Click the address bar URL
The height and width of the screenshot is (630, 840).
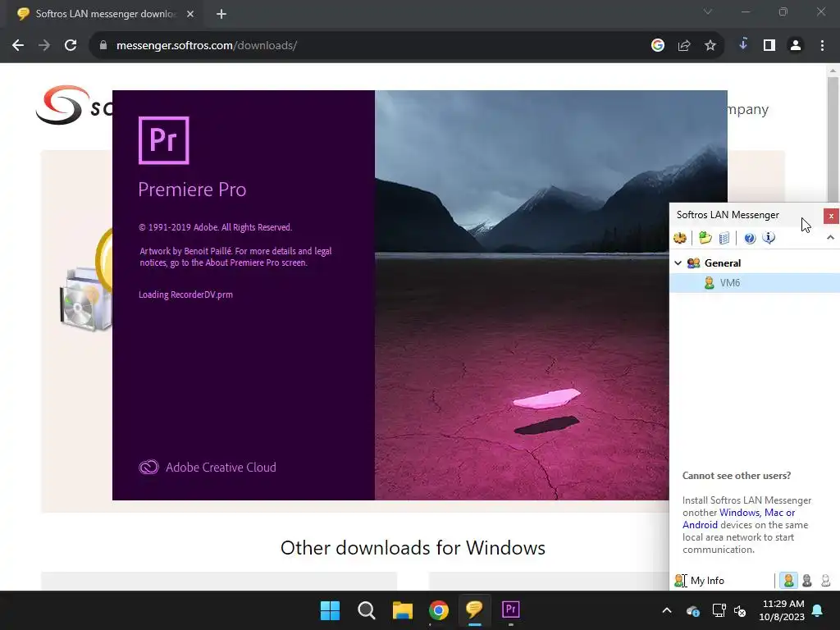pos(207,46)
